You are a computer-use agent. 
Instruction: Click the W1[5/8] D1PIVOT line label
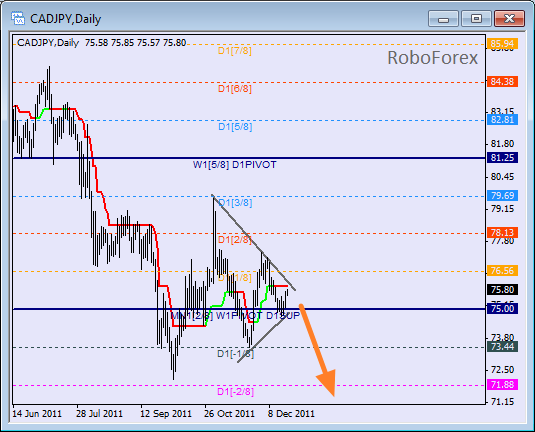[x=235, y=165]
